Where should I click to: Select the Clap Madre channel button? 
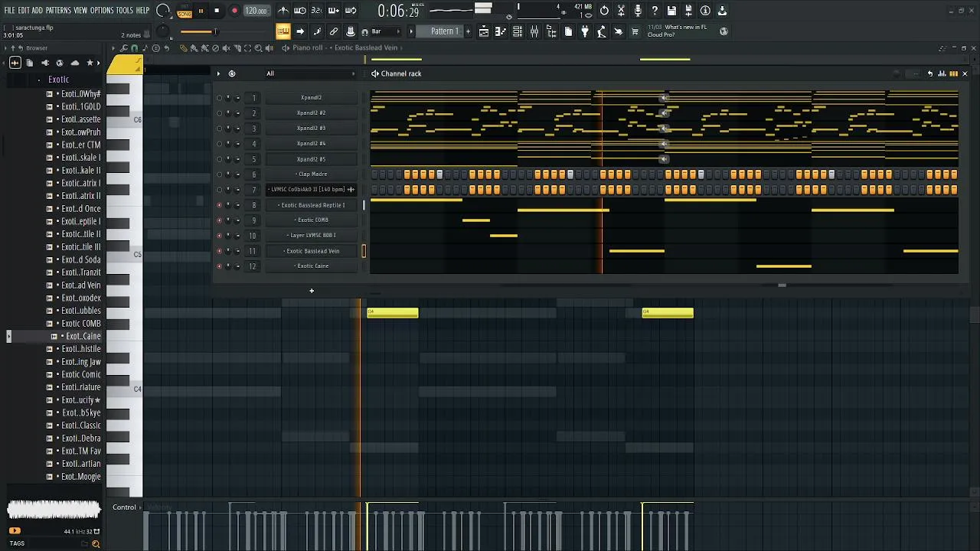[311, 174]
